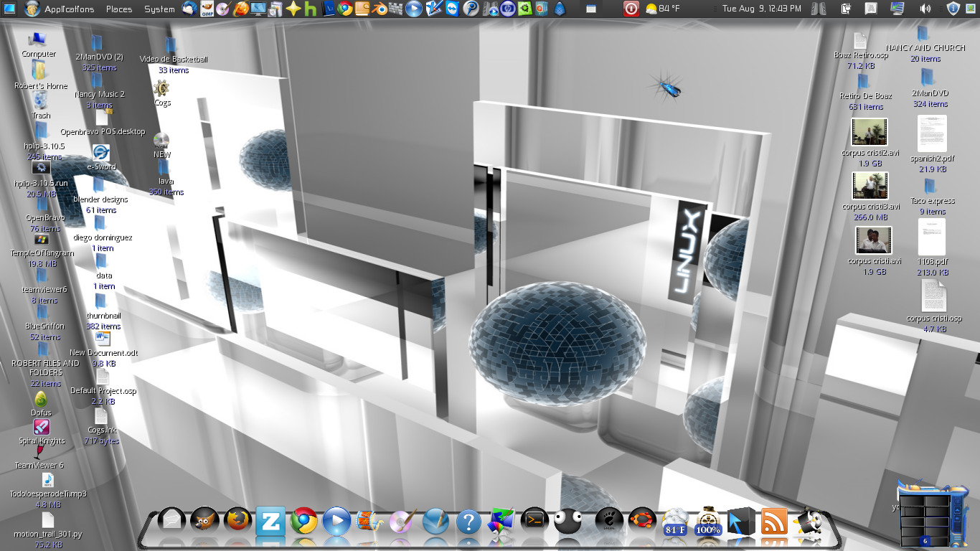Click the Ubuntu logo in the dock
This screenshot has height=551, width=980.
click(641, 520)
